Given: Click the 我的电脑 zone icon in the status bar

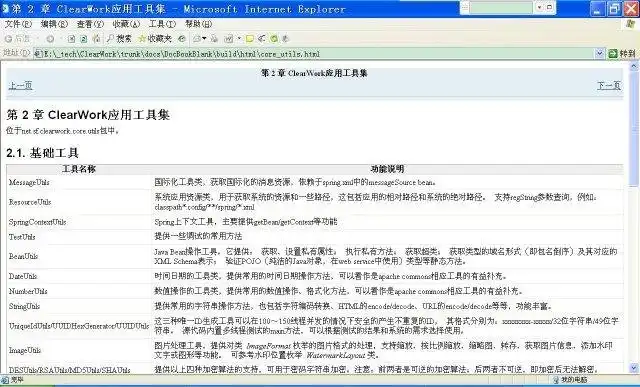Looking at the screenshot, I should click(x=555, y=380).
